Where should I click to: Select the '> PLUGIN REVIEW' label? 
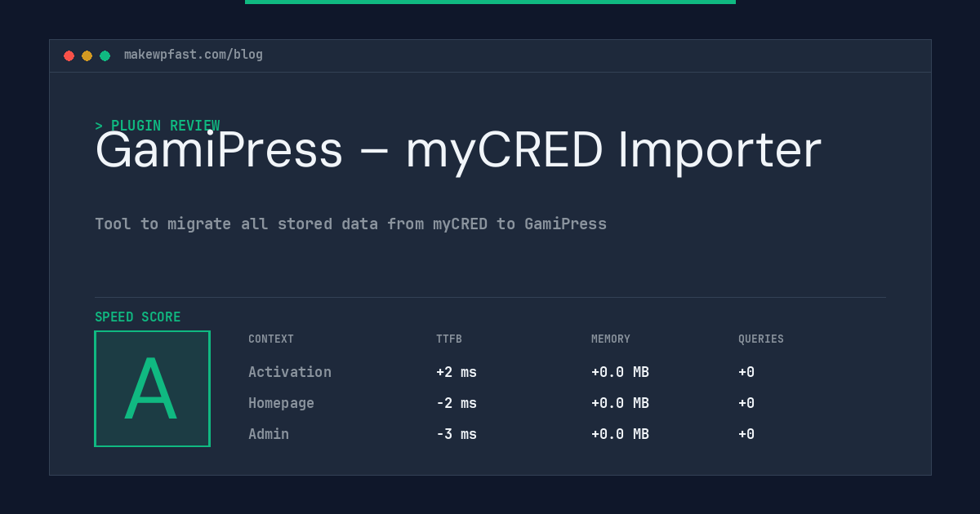[x=158, y=126]
